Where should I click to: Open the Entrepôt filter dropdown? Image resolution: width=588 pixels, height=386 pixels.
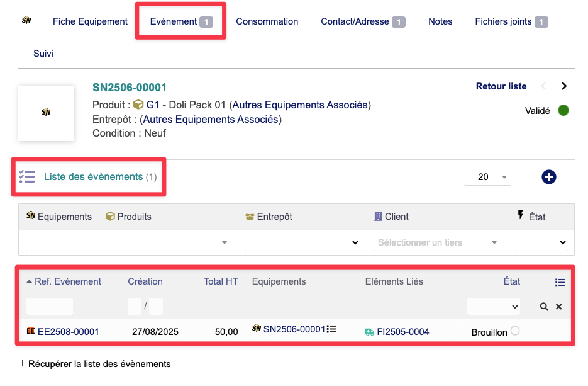pos(302,242)
